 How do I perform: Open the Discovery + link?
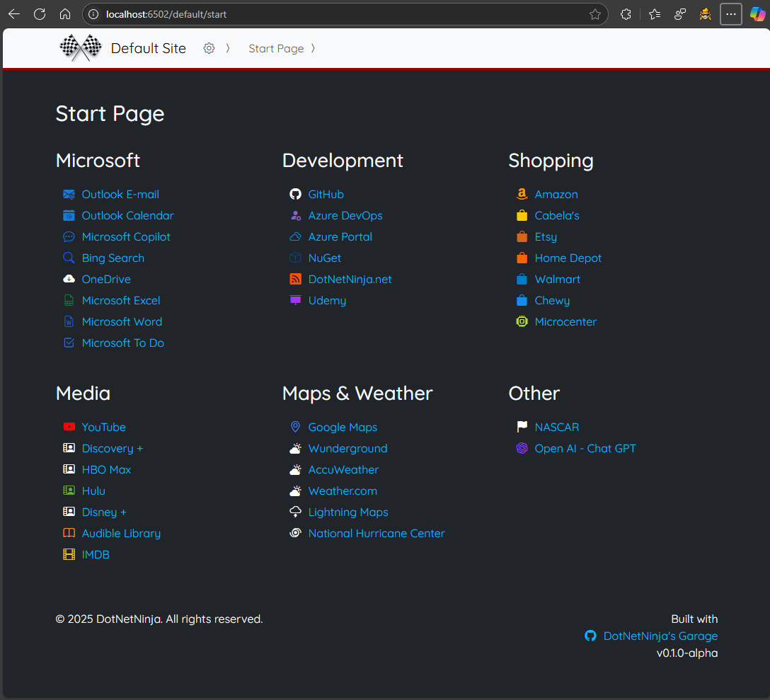[113, 449]
